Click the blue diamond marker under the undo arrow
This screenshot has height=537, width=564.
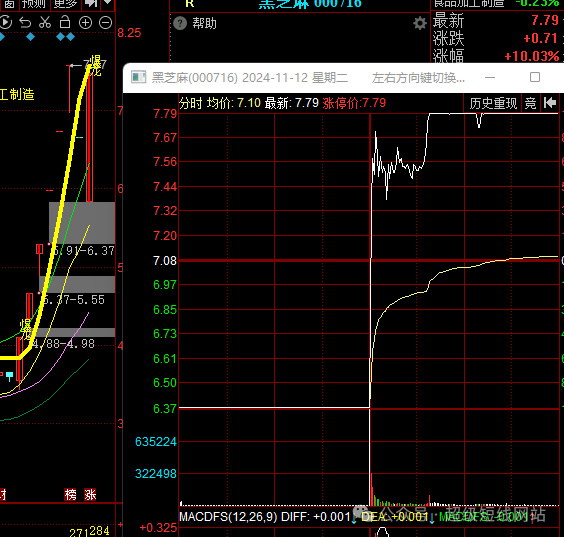coord(30,36)
